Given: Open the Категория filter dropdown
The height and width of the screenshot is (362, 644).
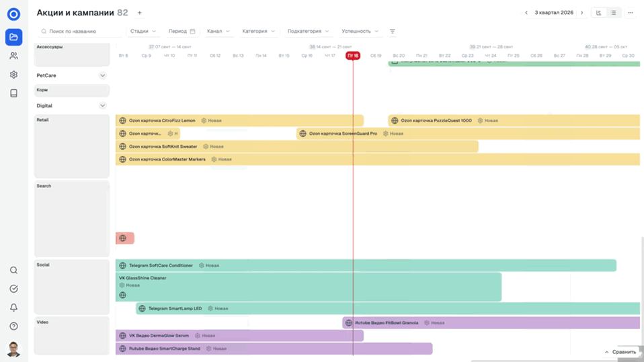Looking at the screenshot, I should click(x=258, y=31).
